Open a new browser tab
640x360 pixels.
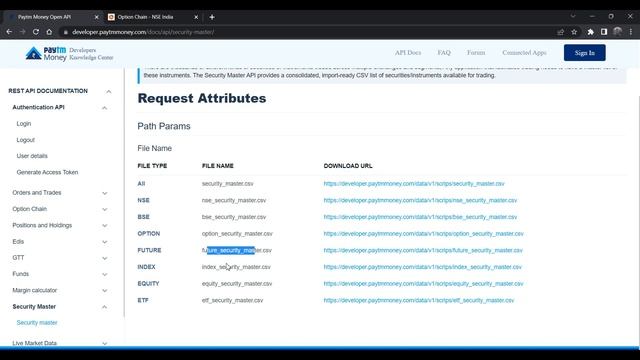point(212,17)
